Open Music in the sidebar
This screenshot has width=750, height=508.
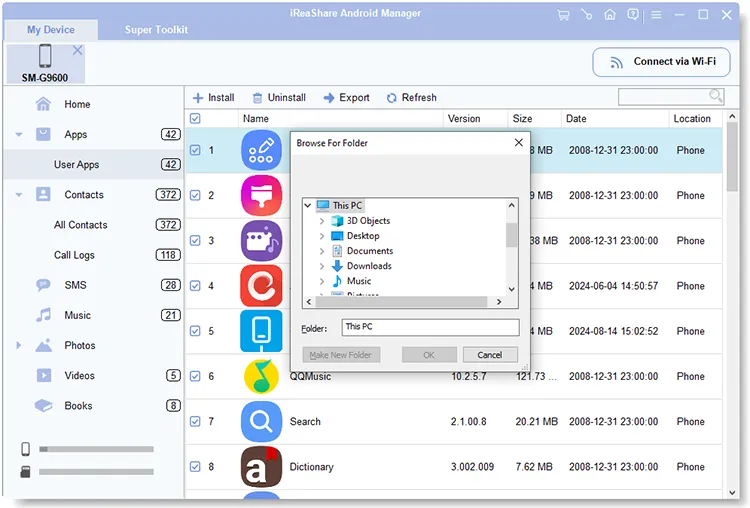(x=77, y=315)
